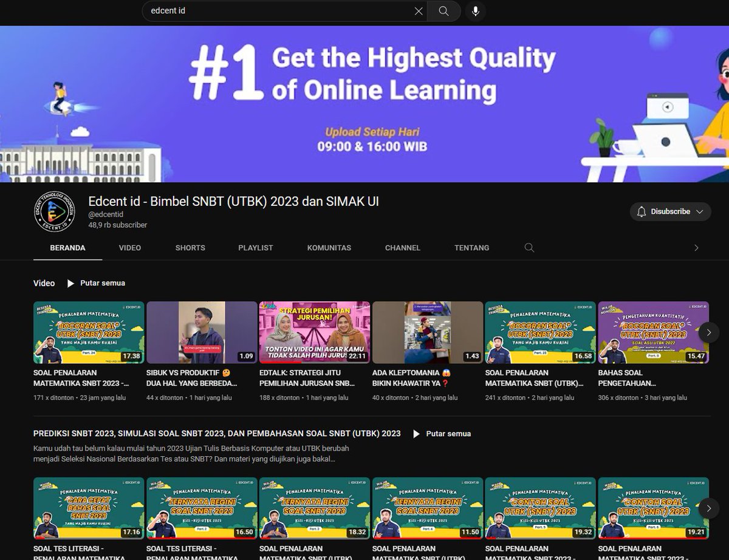Click the playlist description starting Kamu udah tau
The width and height of the screenshot is (729, 560).
coord(191,453)
